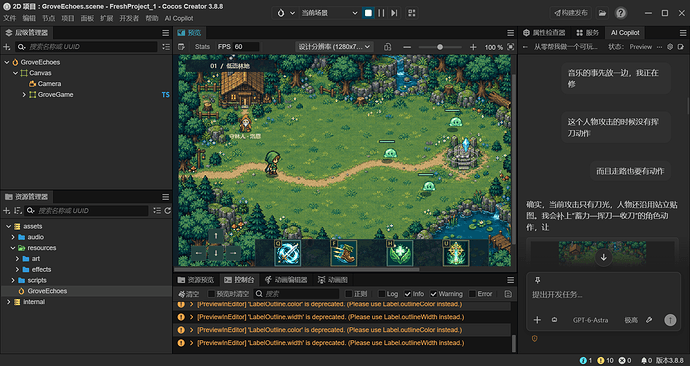
Task: Click the preview window icon left of Stats
Action: pyautogui.click(x=181, y=47)
